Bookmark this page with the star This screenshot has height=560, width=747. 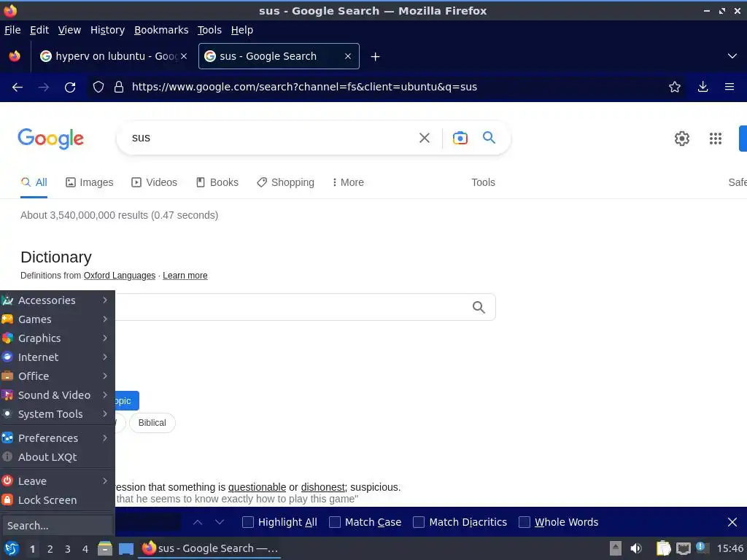point(675,87)
